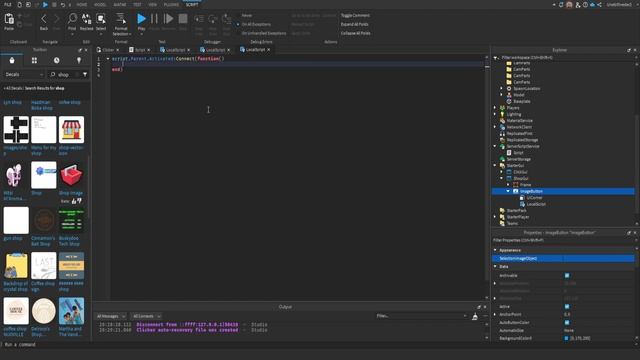Select On Unhandled Exceptions option
640x360 pixels.
pyautogui.click(x=264, y=33)
